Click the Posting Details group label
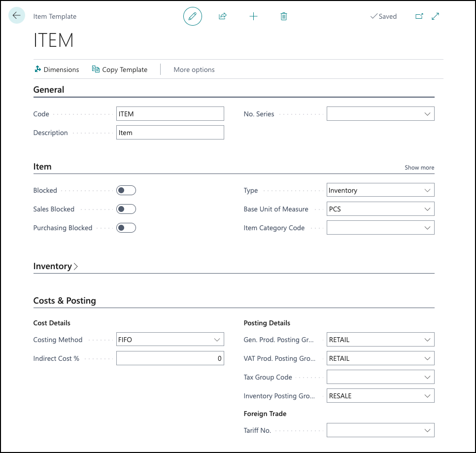The width and height of the screenshot is (476, 453). (x=267, y=323)
